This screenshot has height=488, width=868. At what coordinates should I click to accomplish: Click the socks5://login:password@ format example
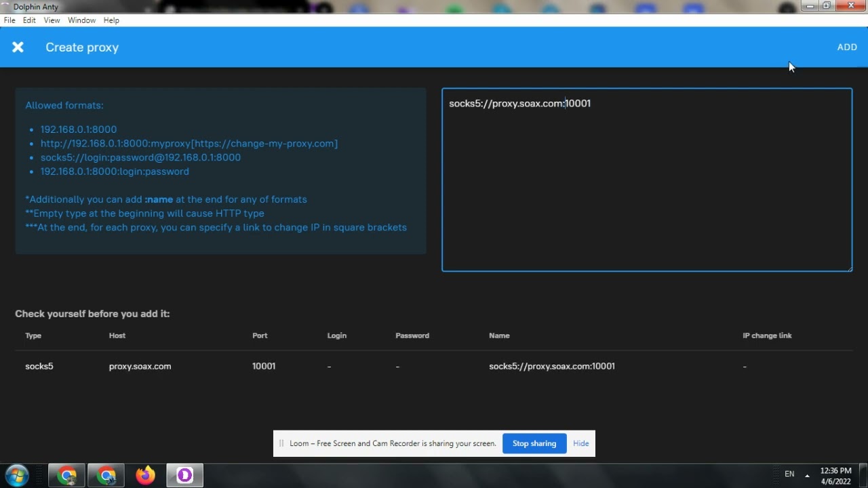pos(140,157)
